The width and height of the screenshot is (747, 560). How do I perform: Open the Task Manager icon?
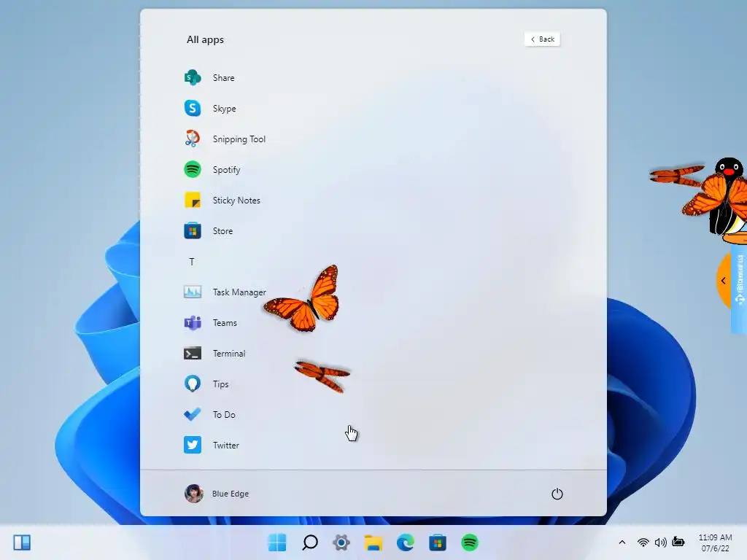[x=193, y=292]
